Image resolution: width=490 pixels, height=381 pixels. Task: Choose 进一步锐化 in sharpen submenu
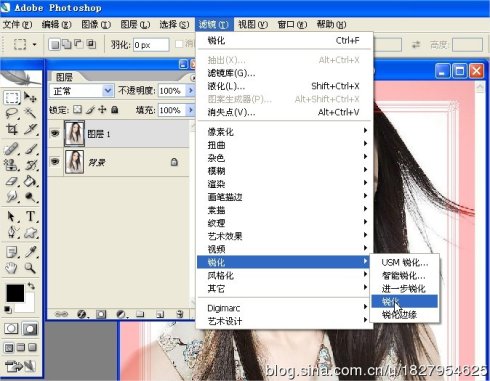pos(405,289)
